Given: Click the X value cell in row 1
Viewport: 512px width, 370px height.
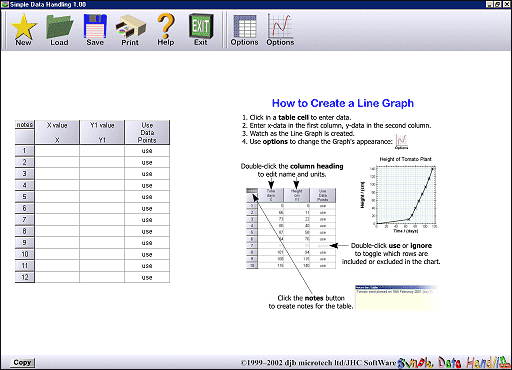Looking at the screenshot, I should point(57,151).
